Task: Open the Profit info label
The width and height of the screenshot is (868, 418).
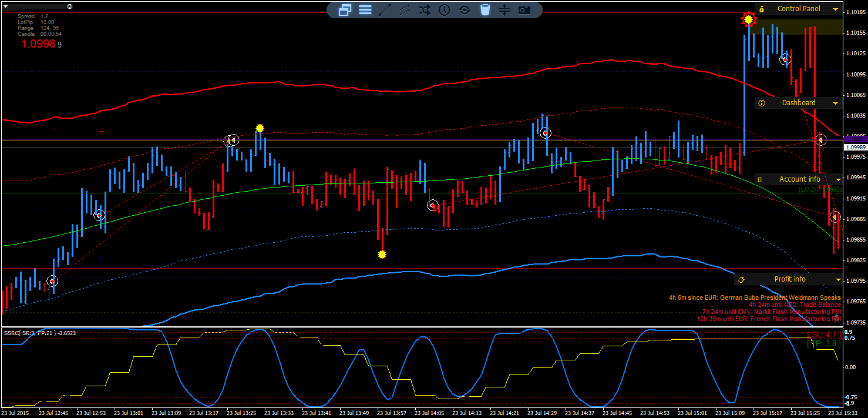Action: [x=790, y=279]
